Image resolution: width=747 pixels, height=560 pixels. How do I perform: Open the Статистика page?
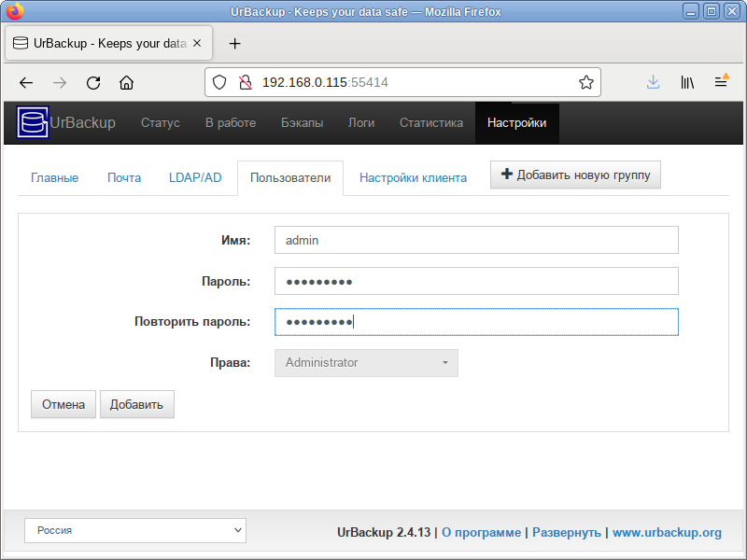(431, 123)
